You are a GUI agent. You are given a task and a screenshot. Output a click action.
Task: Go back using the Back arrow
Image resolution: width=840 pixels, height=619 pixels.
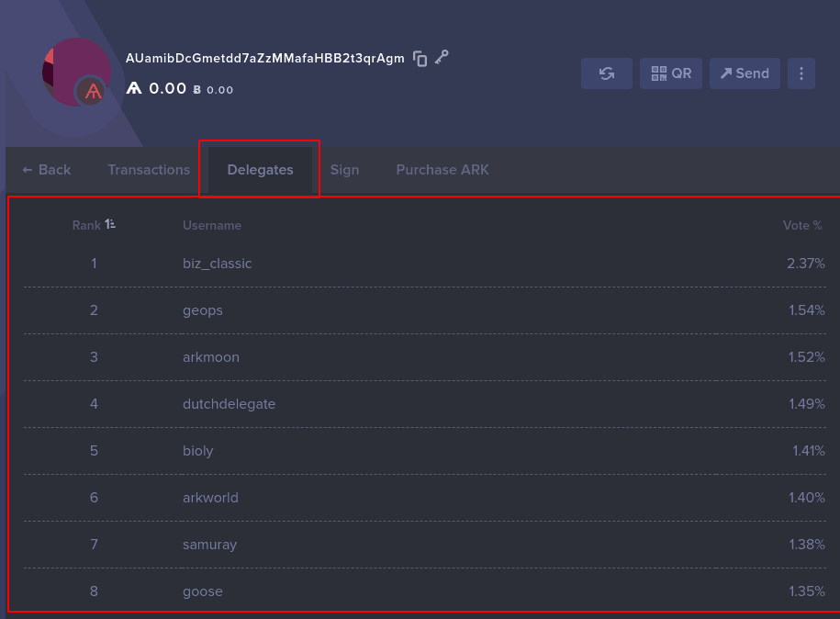pos(47,170)
